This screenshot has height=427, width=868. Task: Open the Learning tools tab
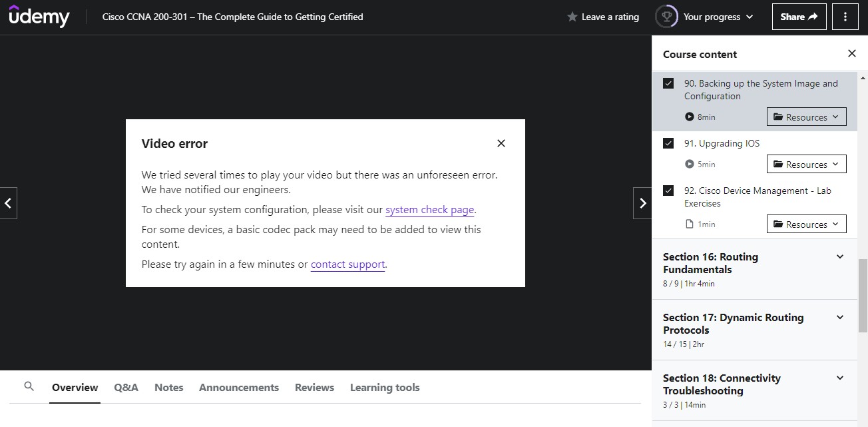pyautogui.click(x=385, y=387)
